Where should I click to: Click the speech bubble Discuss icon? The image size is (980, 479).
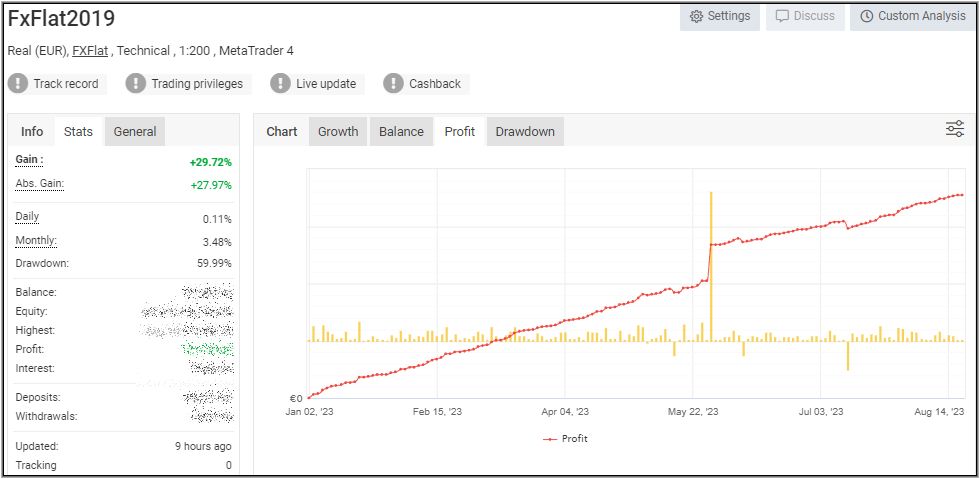pos(782,16)
